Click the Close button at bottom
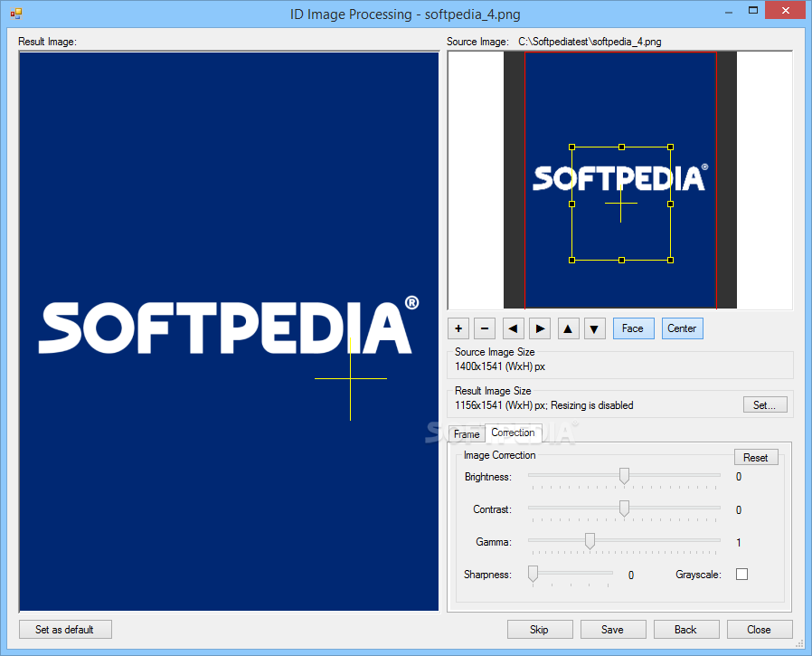Image resolution: width=812 pixels, height=656 pixels. click(x=760, y=630)
